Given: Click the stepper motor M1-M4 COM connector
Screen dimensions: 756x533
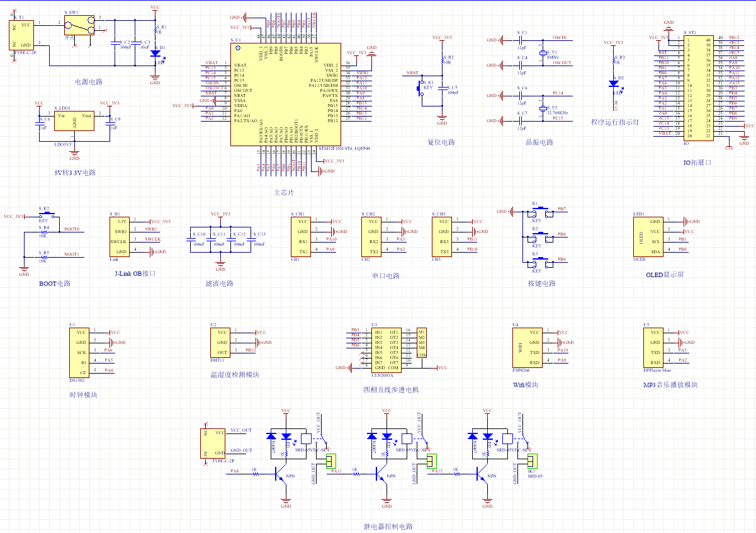Looking at the screenshot, I should pos(422,343).
